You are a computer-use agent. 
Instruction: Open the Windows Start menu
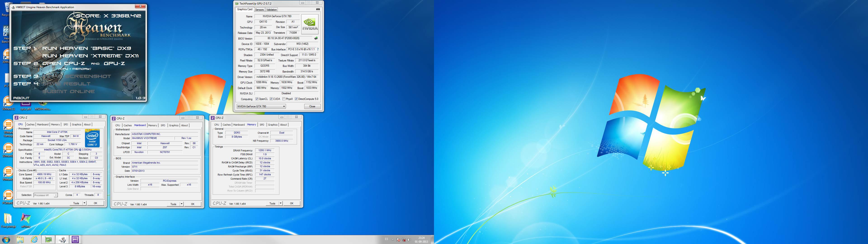coord(6,240)
